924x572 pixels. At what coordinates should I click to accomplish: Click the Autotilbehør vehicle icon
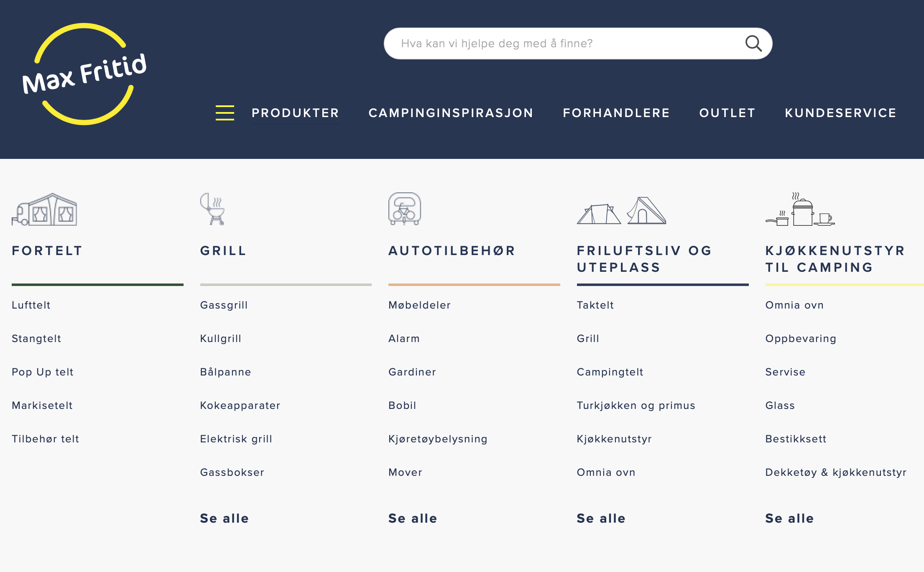pyautogui.click(x=404, y=209)
